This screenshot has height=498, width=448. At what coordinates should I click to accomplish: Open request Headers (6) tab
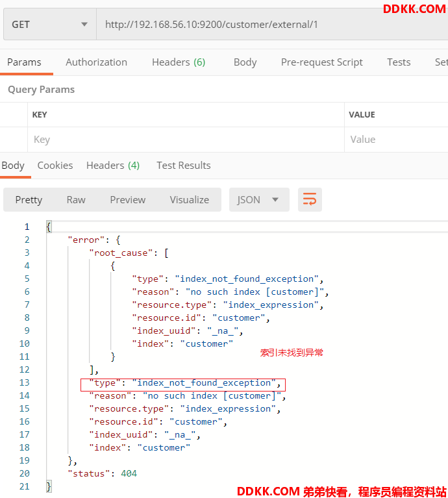pos(179,62)
